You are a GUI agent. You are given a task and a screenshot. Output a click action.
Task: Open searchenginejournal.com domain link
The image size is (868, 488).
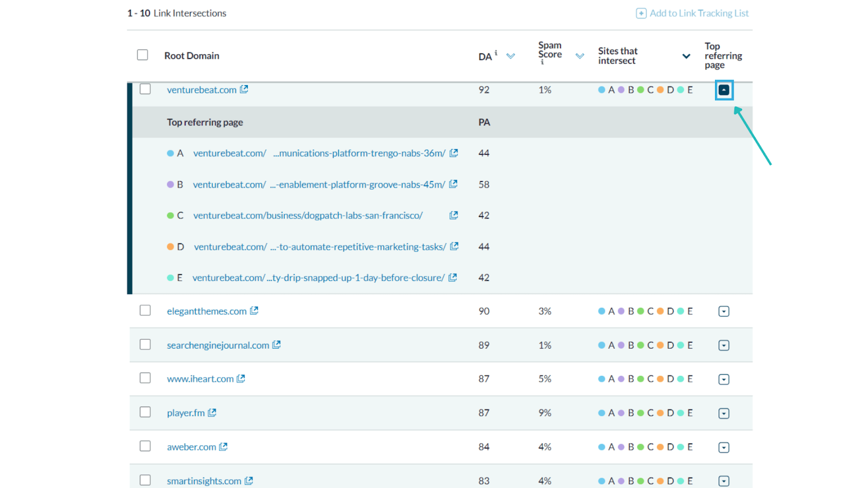pos(218,345)
